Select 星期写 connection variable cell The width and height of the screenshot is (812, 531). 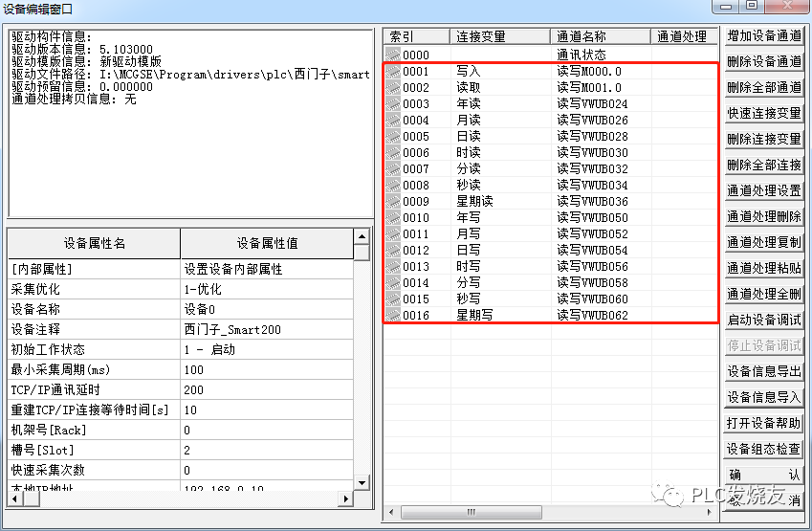click(500, 315)
